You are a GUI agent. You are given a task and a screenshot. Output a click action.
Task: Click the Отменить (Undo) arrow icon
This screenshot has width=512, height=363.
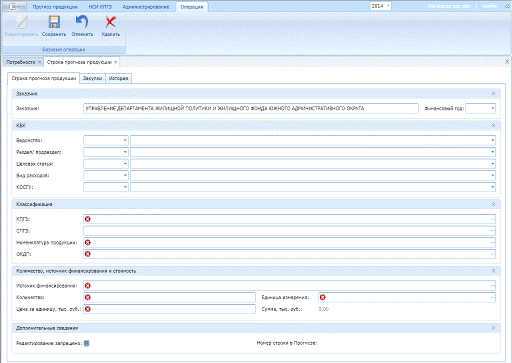tap(82, 22)
